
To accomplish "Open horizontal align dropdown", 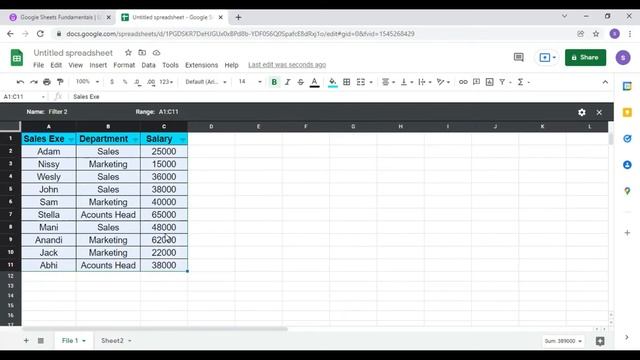I will coord(388,82).
